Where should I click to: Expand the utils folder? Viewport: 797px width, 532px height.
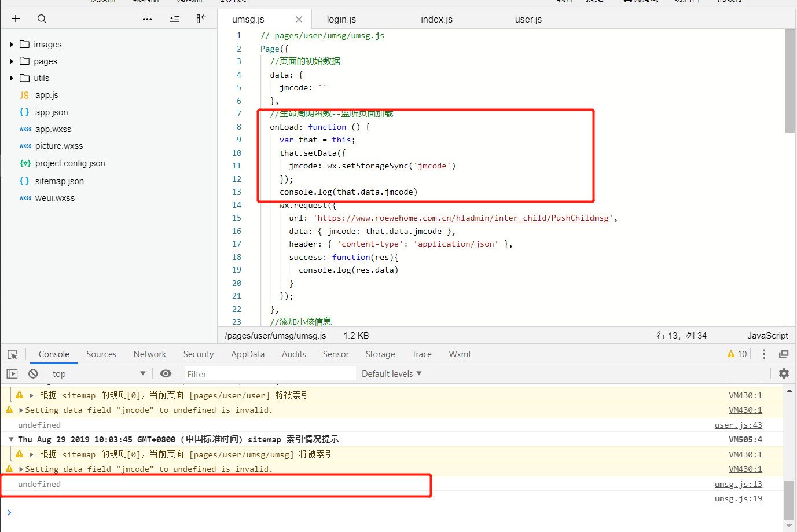point(12,78)
